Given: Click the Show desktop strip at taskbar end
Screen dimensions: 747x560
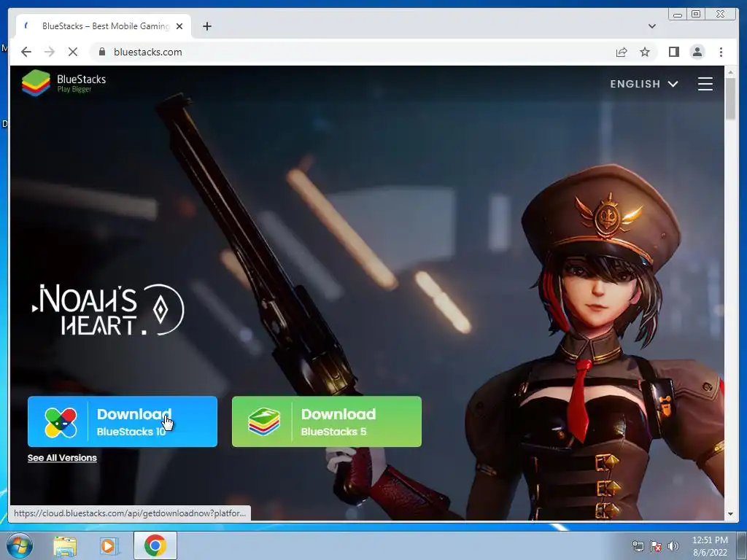Looking at the screenshot, I should pyautogui.click(x=741, y=545).
